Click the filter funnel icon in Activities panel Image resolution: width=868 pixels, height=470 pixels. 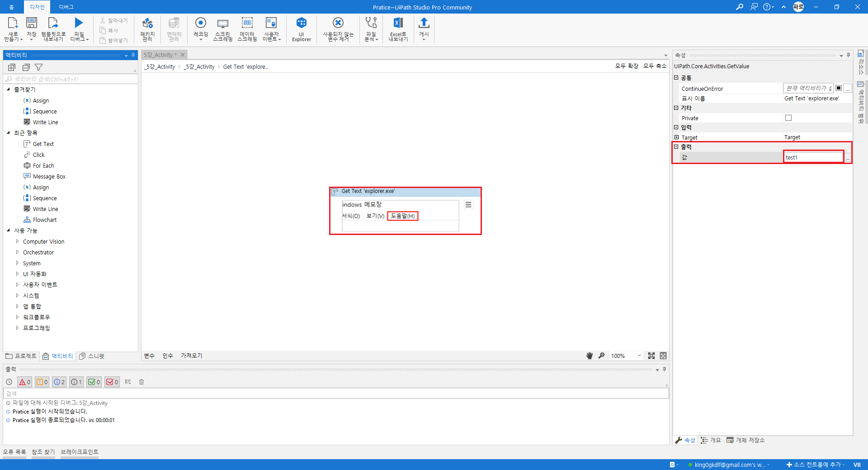pyautogui.click(x=39, y=67)
